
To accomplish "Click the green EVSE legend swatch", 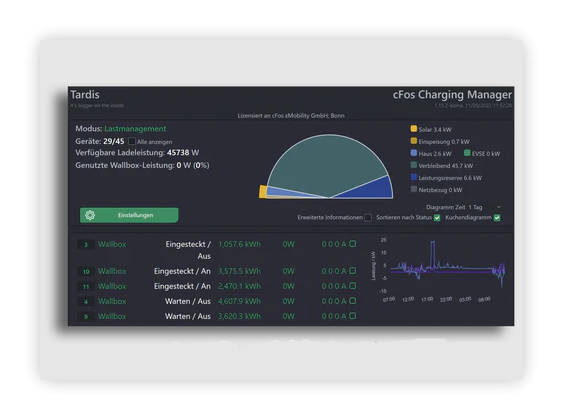I will 467,153.
